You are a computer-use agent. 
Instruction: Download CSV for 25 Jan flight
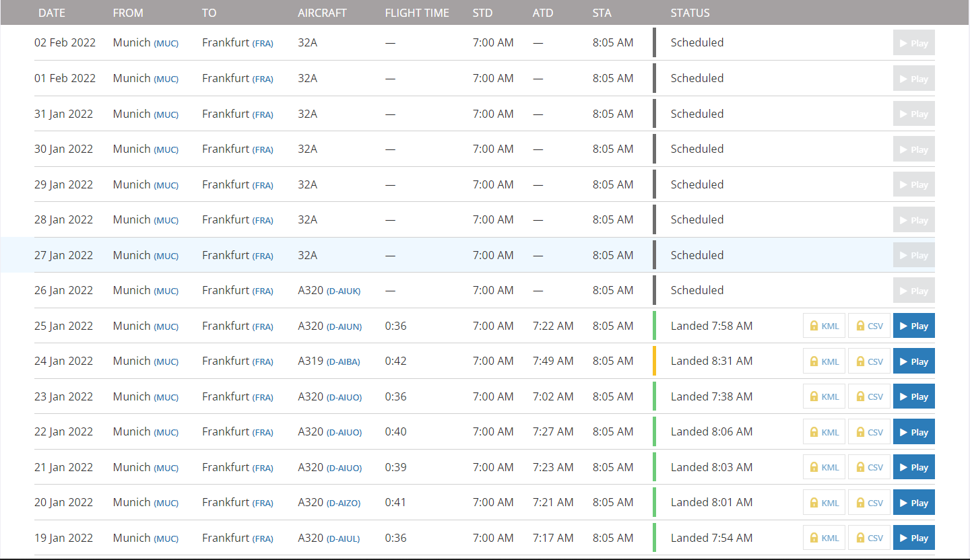pos(869,326)
